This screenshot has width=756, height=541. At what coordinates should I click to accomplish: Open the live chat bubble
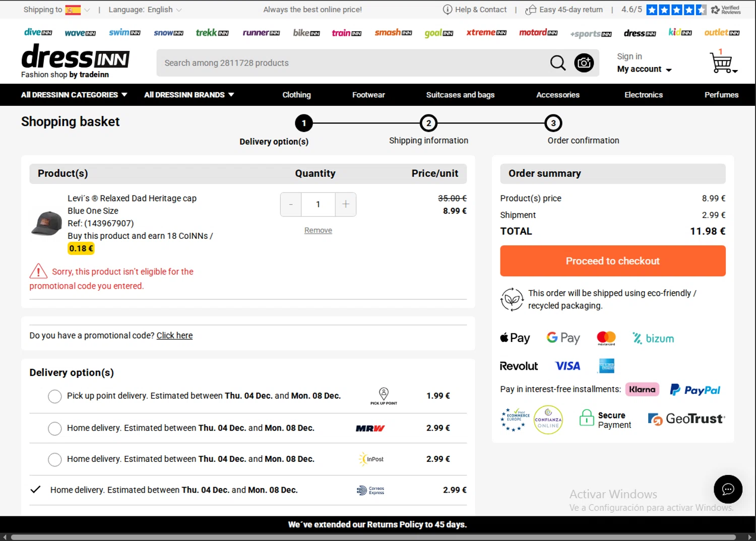coord(728,489)
